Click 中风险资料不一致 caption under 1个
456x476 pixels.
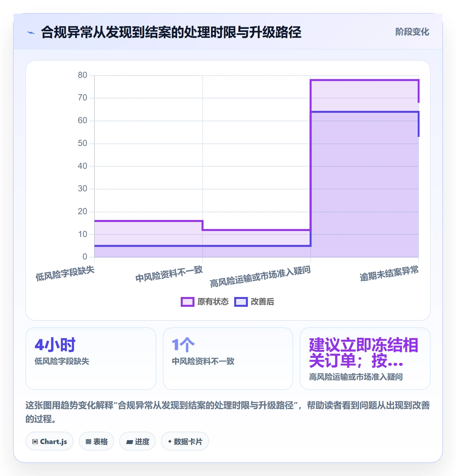pos(203,361)
